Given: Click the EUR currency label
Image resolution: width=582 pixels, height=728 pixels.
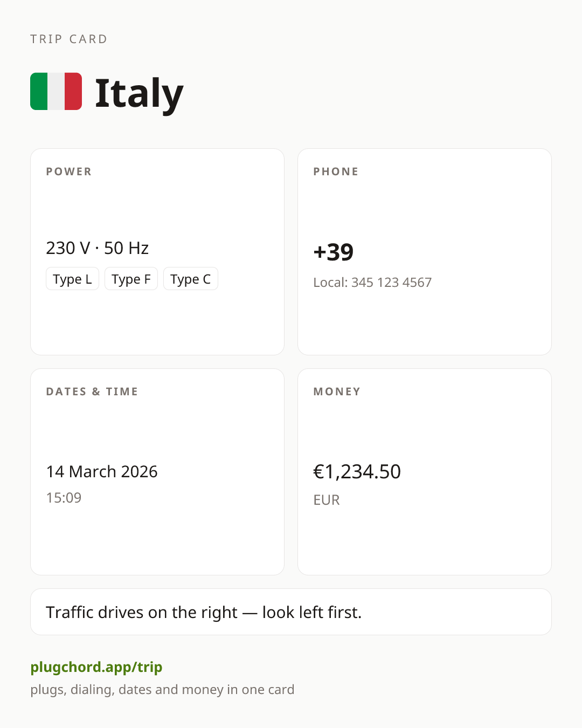Looking at the screenshot, I should coord(327,500).
